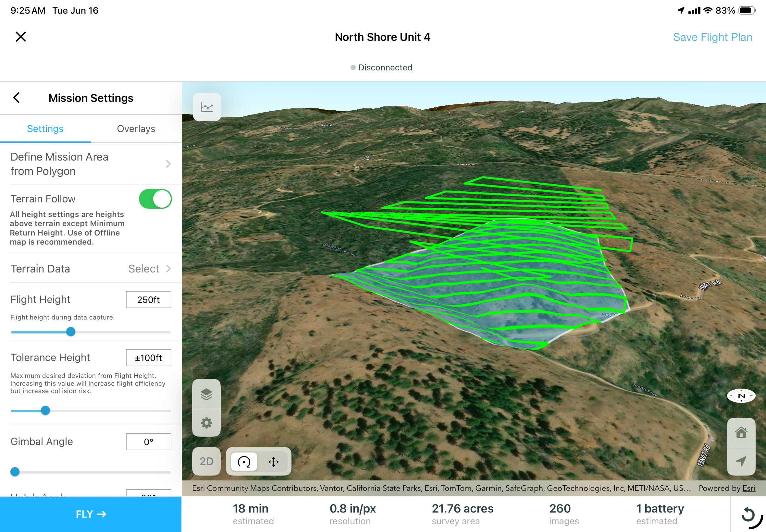This screenshot has height=532, width=766.
Task: Open Define Mission Area from Polygon
Action: 91,164
